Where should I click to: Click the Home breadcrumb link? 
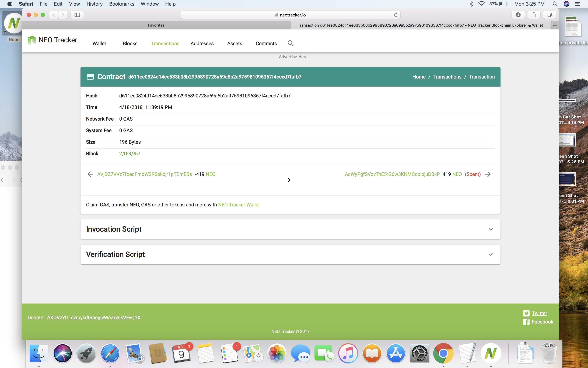(419, 77)
